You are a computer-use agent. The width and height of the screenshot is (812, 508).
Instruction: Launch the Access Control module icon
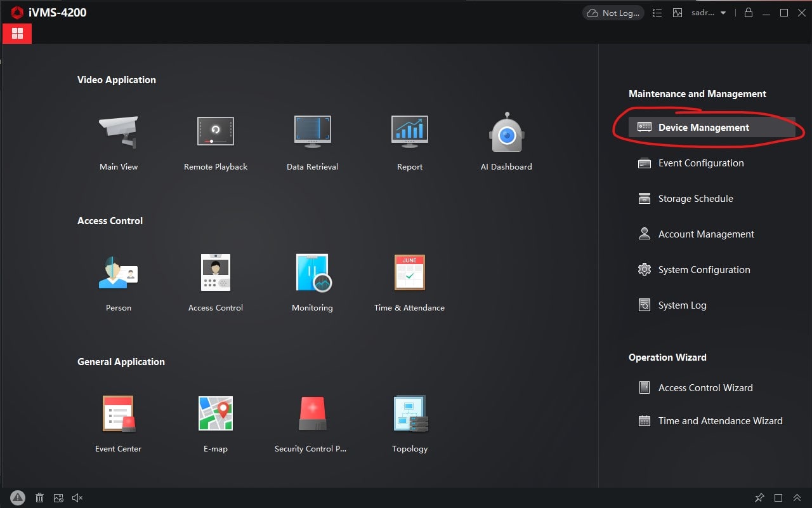tap(216, 272)
